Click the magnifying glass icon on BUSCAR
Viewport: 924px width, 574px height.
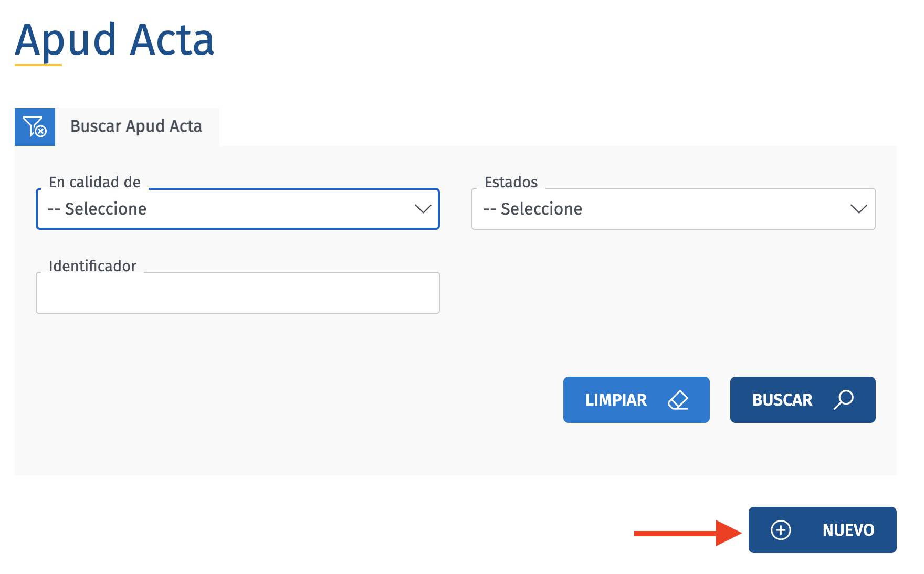point(844,400)
